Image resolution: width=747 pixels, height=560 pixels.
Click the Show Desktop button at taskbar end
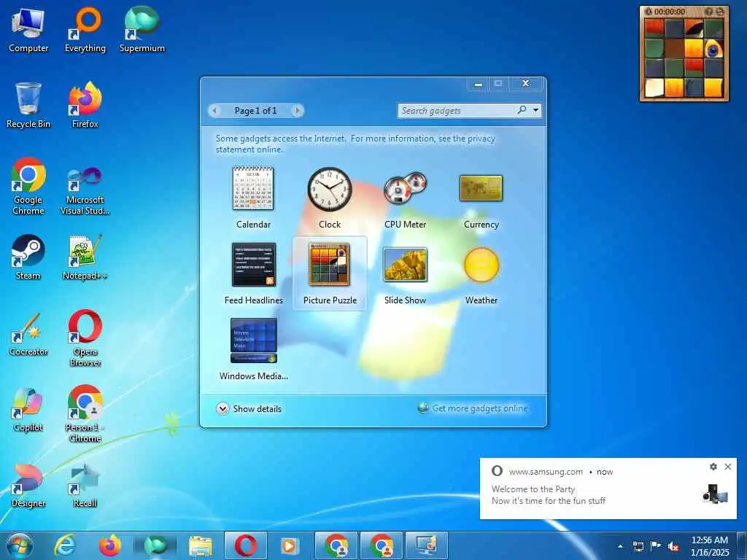742,545
